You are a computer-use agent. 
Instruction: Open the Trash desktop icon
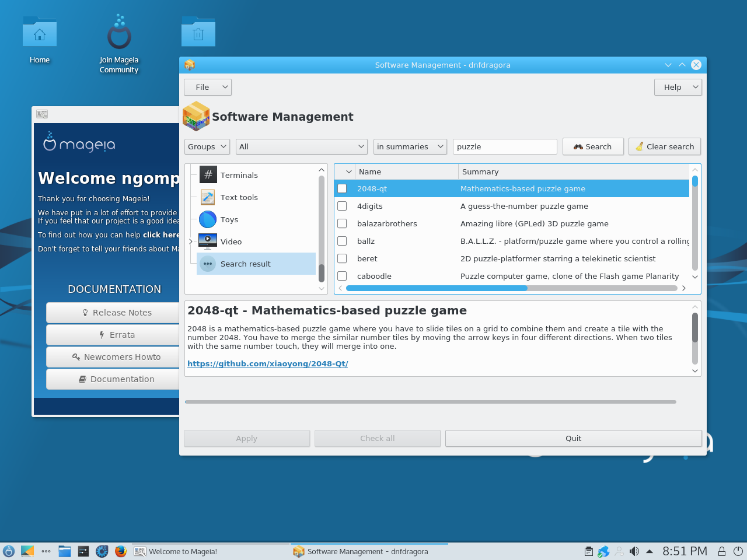click(198, 34)
